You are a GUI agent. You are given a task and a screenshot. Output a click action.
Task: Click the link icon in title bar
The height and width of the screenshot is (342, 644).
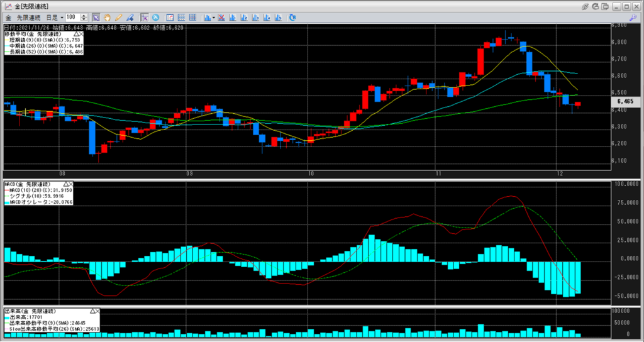[x=585, y=6]
